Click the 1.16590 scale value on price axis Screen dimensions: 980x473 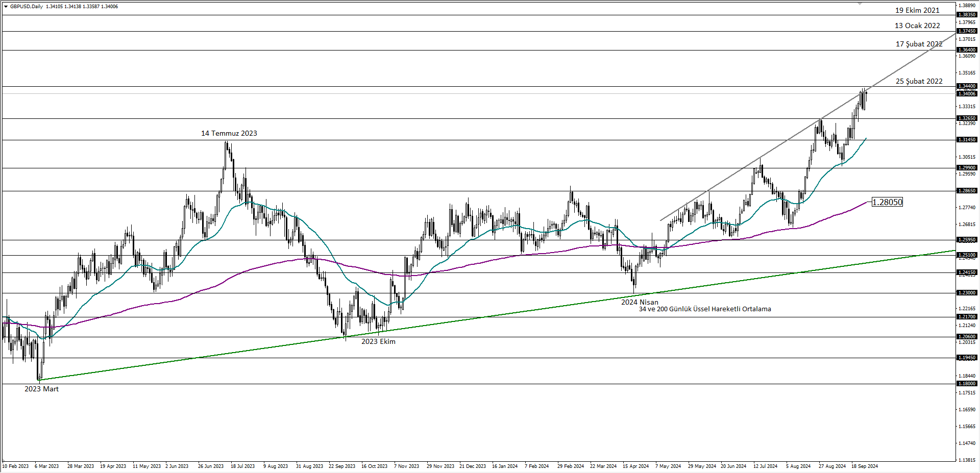[x=968, y=410]
